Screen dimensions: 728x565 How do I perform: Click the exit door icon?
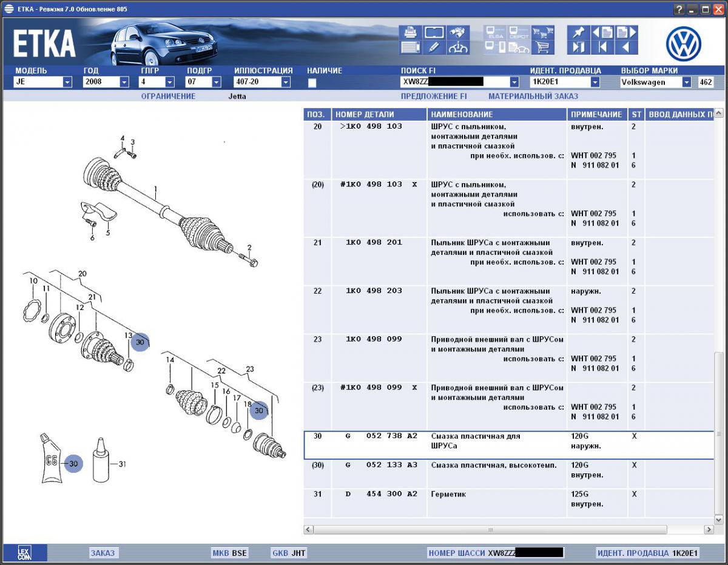[578, 47]
